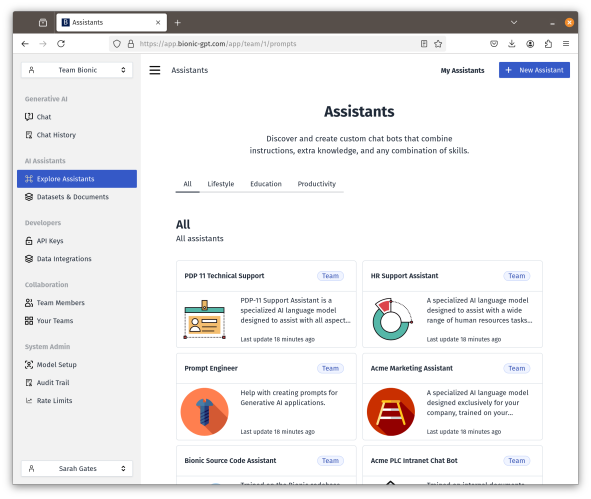Open the Your Teams grid icon
The width and height of the screenshot is (591, 499).
click(29, 321)
